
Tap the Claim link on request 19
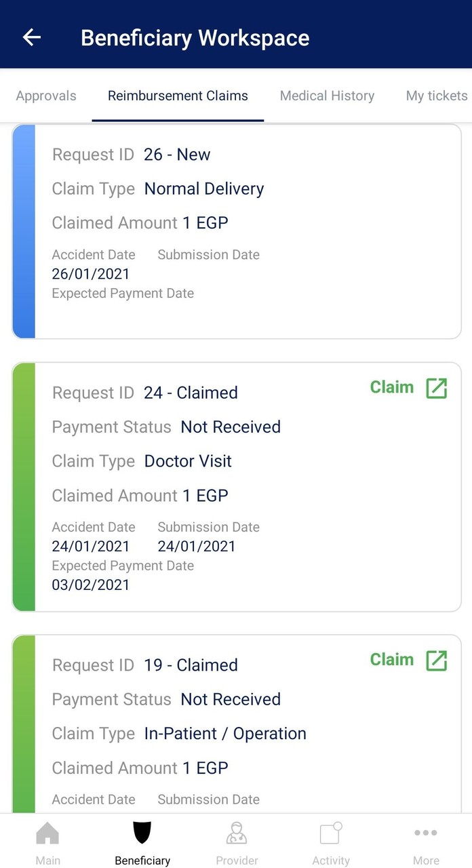pyautogui.click(x=392, y=660)
